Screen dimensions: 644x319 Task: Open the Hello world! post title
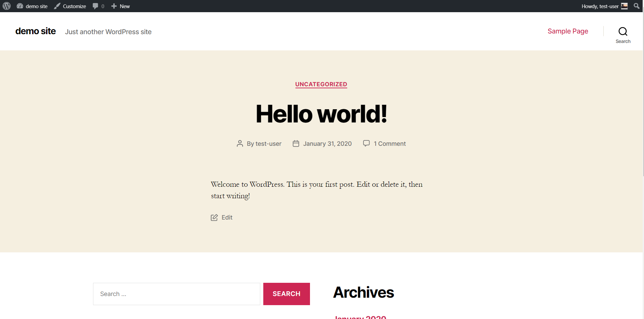tap(321, 114)
